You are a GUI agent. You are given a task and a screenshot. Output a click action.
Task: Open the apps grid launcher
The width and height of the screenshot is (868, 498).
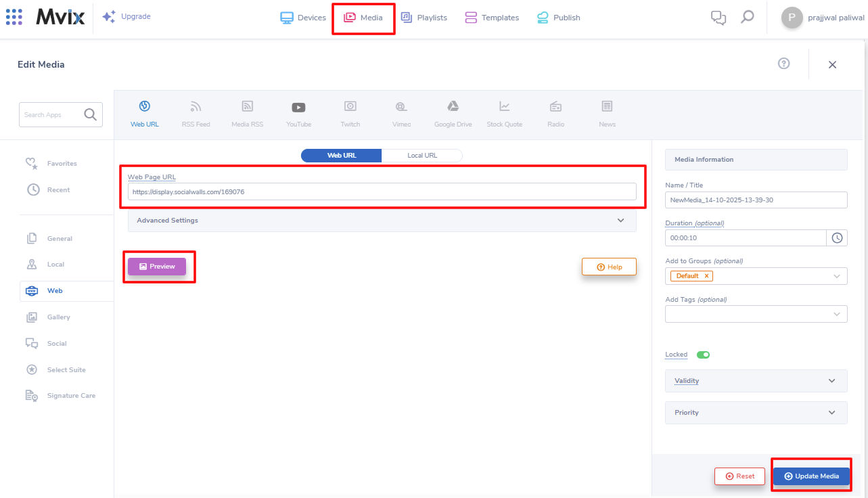click(x=14, y=17)
